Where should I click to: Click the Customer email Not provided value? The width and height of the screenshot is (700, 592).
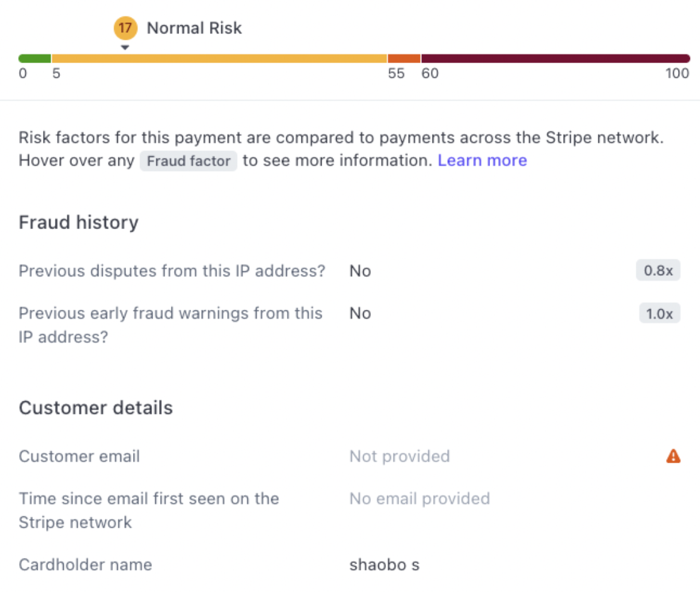click(x=400, y=456)
